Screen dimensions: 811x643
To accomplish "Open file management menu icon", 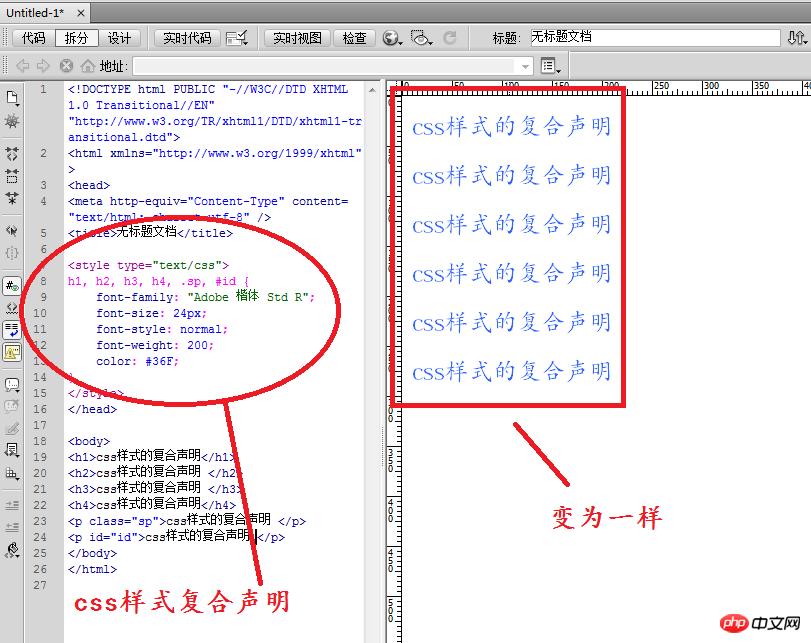I will click(797, 38).
